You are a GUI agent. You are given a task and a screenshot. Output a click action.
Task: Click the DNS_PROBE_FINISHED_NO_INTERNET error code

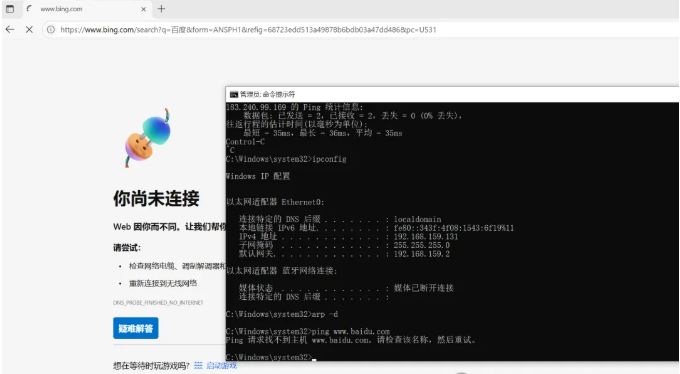click(x=158, y=302)
